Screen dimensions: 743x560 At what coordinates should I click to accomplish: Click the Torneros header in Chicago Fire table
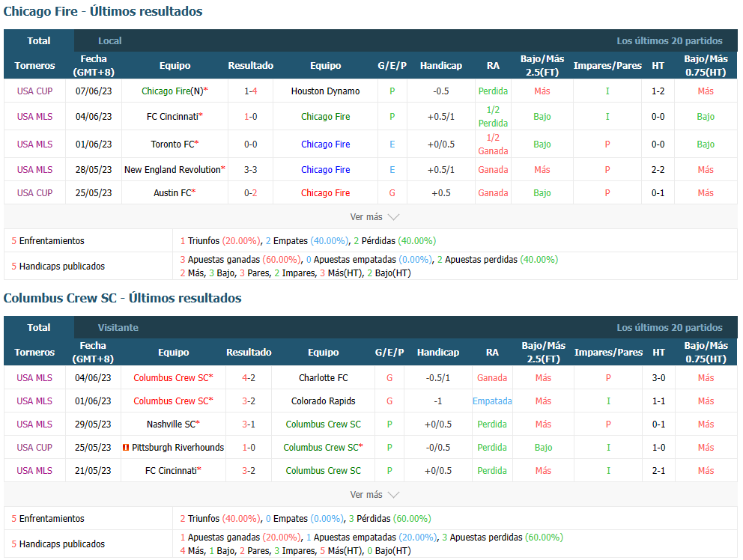pos(34,65)
